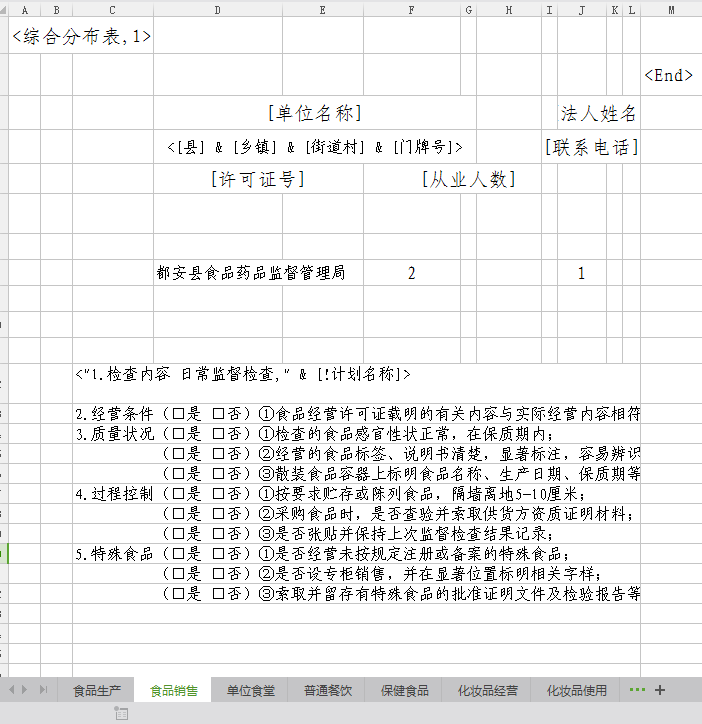Click the [单位名称] cell
This screenshot has height=724, width=702.
coord(314,113)
